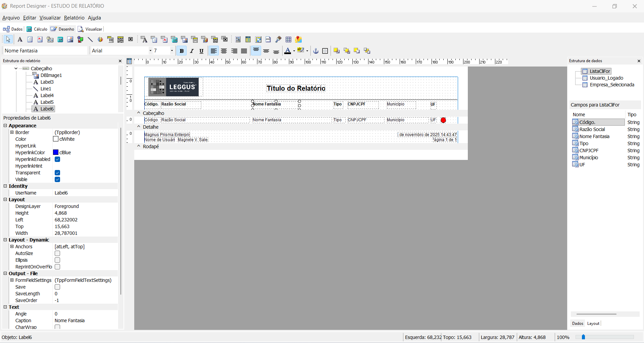Enable the AutoSize checkbox
The height and width of the screenshot is (343, 644).
(x=57, y=253)
